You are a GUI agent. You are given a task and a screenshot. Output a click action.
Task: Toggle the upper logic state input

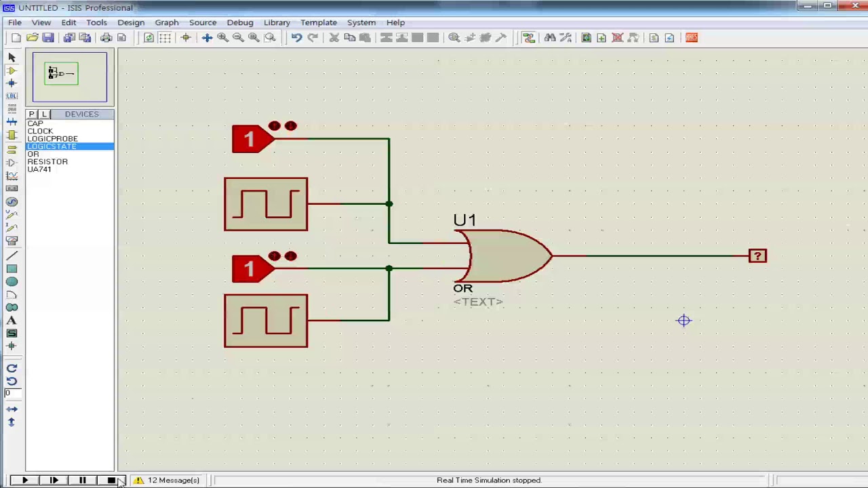pyautogui.click(x=253, y=139)
